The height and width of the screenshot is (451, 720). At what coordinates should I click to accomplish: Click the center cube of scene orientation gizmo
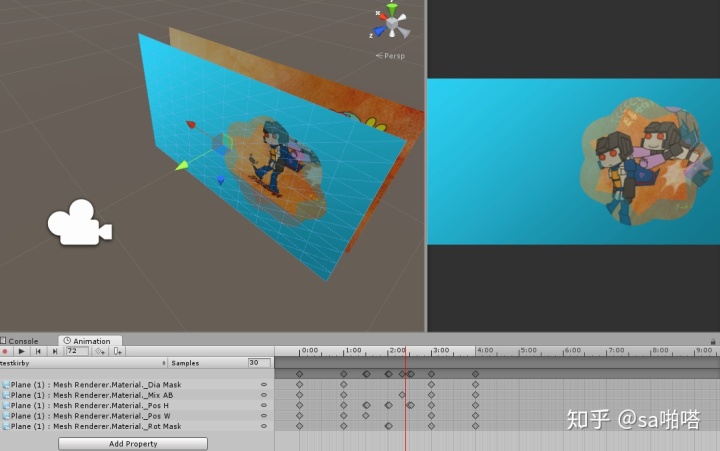click(x=392, y=23)
